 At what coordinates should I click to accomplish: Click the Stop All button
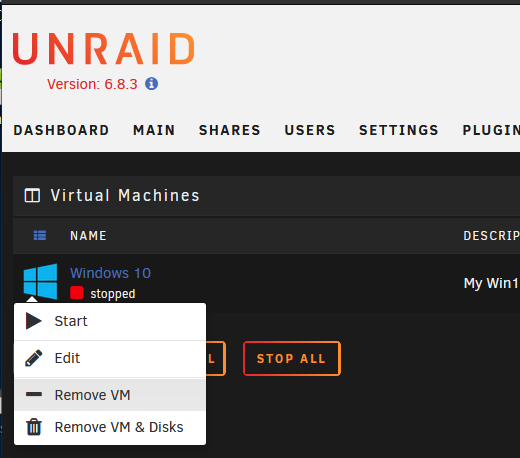[292, 359]
